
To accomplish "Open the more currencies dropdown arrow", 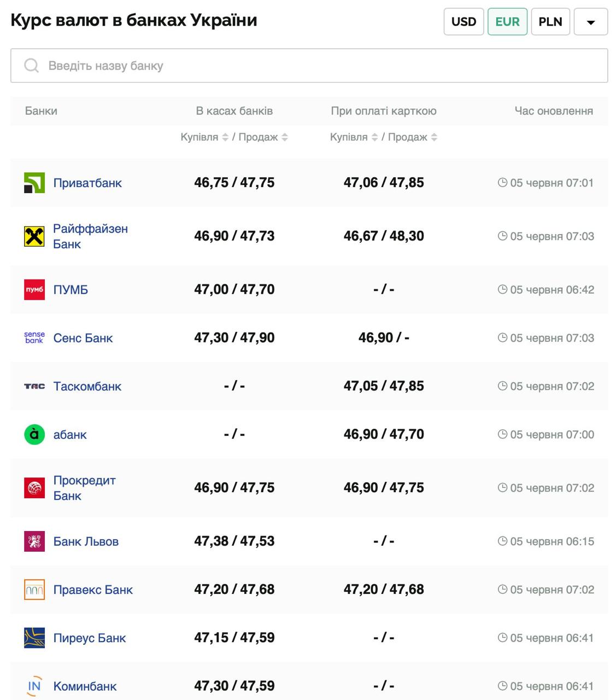I will 590,22.
